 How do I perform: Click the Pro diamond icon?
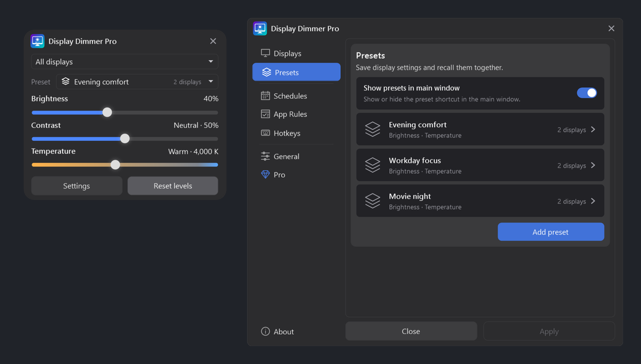(x=266, y=174)
